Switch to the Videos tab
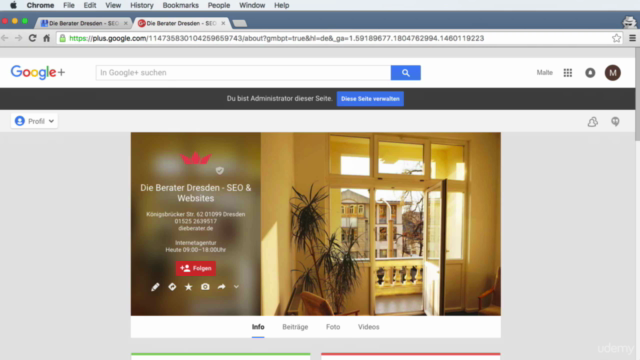Image resolution: width=640 pixels, height=360 pixels. (x=369, y=327)
